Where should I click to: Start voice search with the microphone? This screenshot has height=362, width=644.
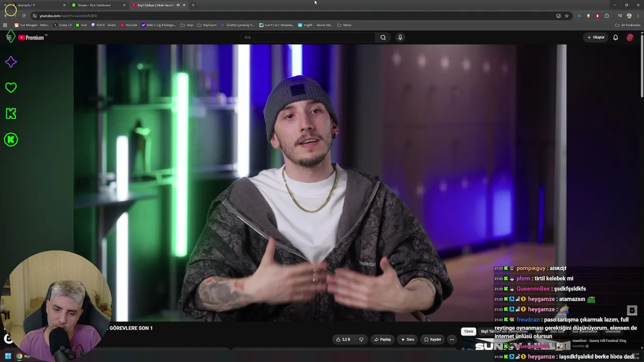400,37
